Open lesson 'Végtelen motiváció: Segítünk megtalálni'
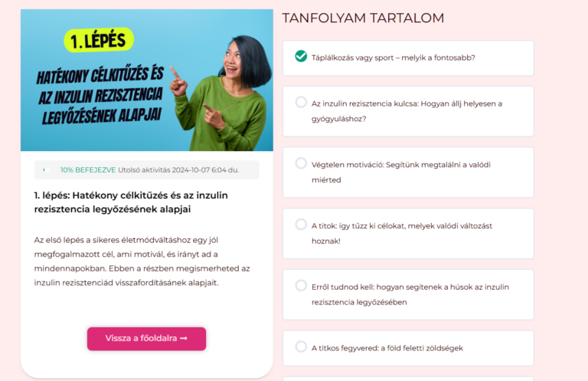 coord(408,172)
